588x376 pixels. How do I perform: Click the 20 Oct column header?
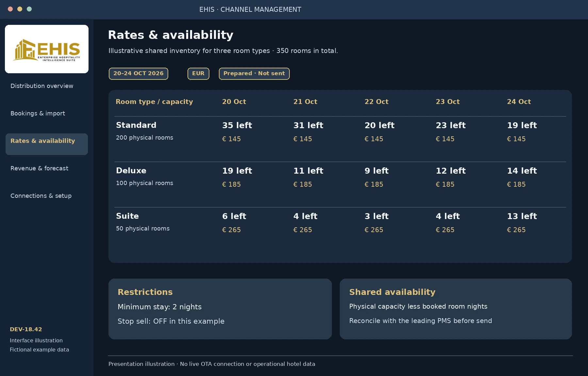coord(234,102)
